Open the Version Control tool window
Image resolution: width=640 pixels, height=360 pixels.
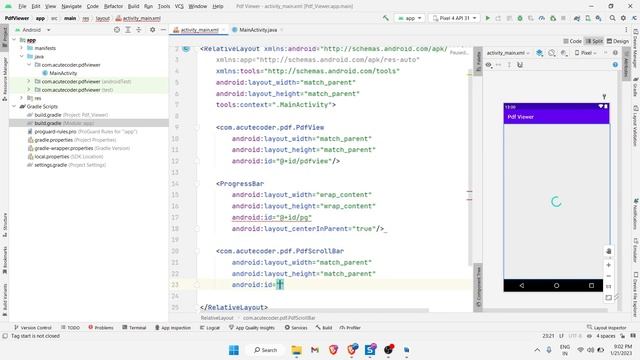(33, 327)
